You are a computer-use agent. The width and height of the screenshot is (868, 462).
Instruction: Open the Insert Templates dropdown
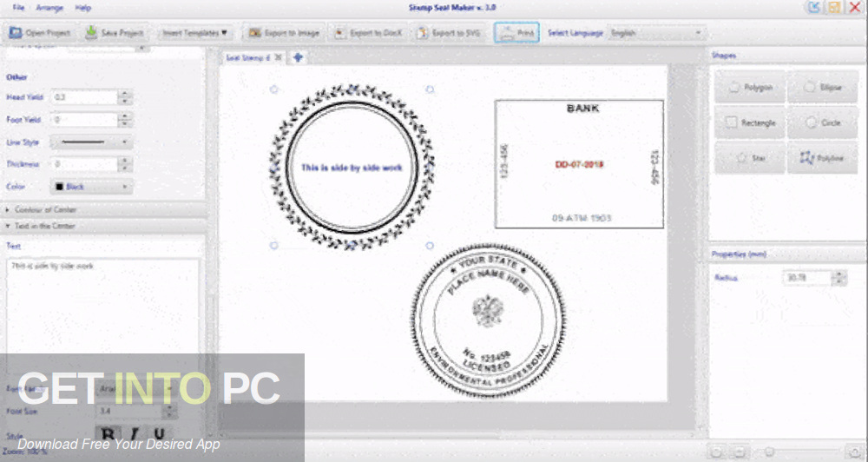tap(194, 33)
